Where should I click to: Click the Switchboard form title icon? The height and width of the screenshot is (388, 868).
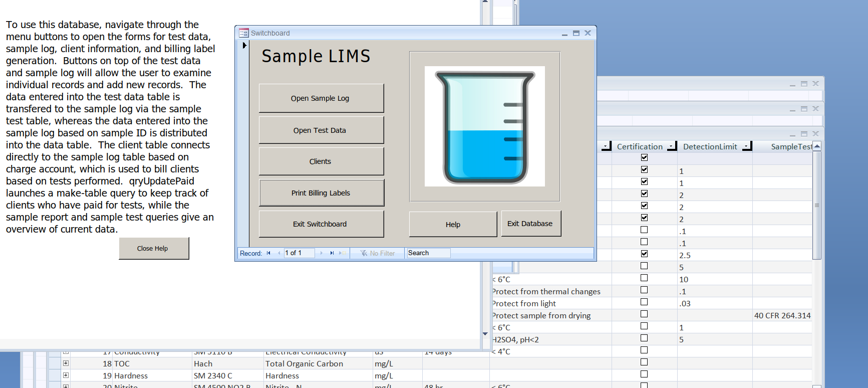click(243, 33)
